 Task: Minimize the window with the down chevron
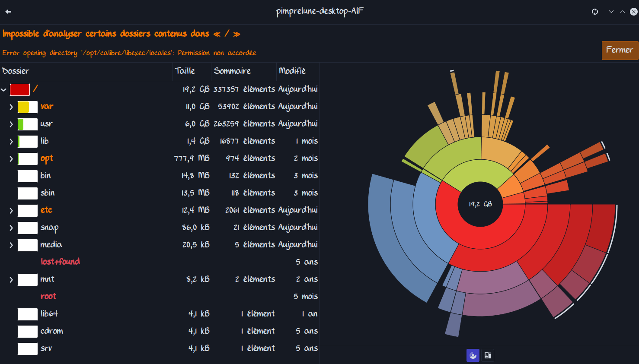[611, 12]
